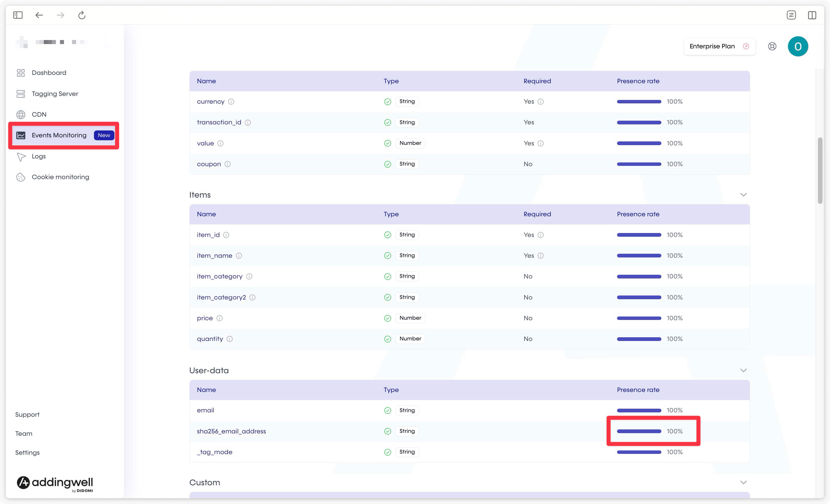Click info icon next to currency
This screenshot has width=830, height=504.
click(231, 102)
